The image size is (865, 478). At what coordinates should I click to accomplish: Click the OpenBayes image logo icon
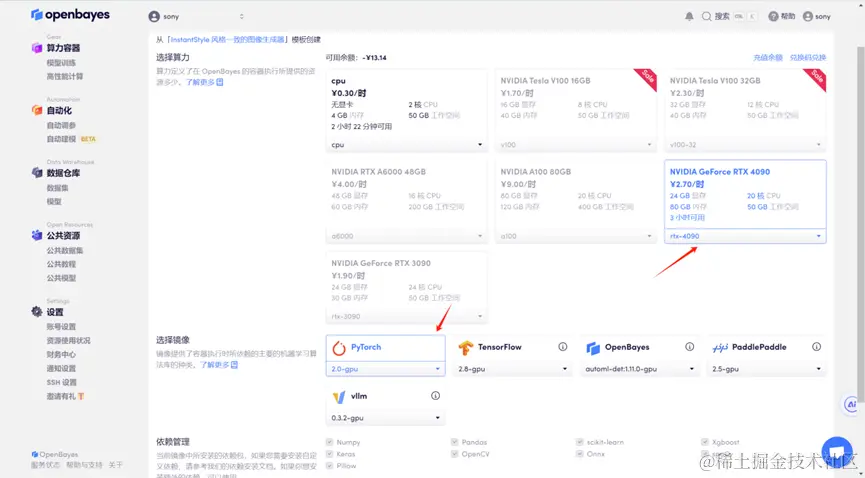pyautogui.click(x=593, y=348)
